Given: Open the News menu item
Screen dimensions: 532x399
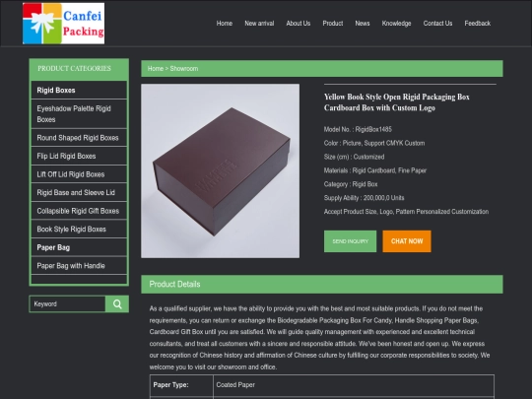Looking at the screenshot, I should coord(363,24).
